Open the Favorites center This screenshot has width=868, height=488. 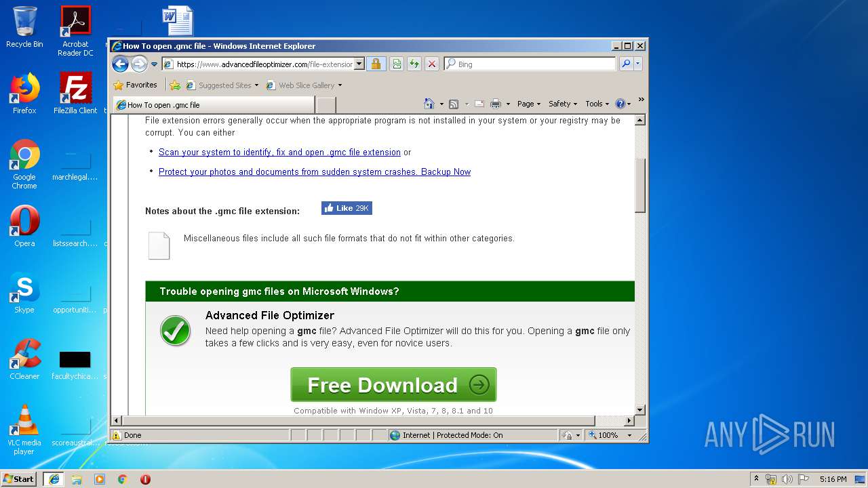tap(136, 85)
